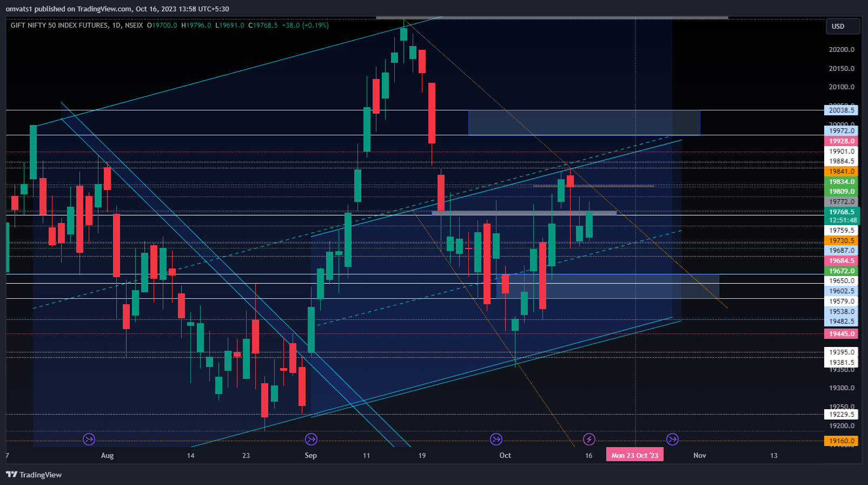Click the TradingView logo at bottom left

(x=34, y=475)
